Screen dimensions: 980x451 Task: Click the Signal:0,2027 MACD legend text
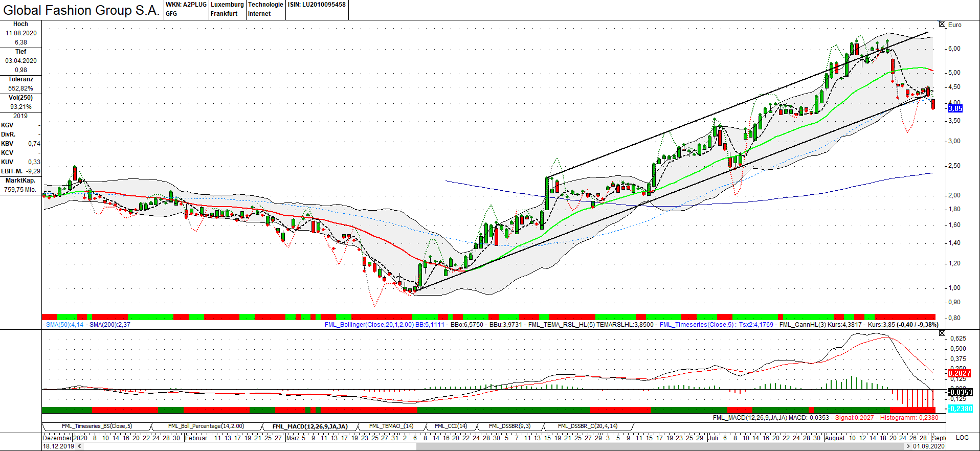pos(855,418)
